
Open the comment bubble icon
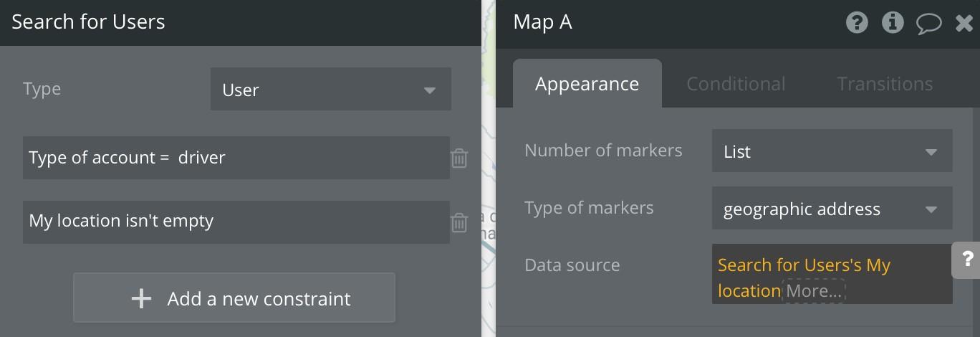coord(928,24)
